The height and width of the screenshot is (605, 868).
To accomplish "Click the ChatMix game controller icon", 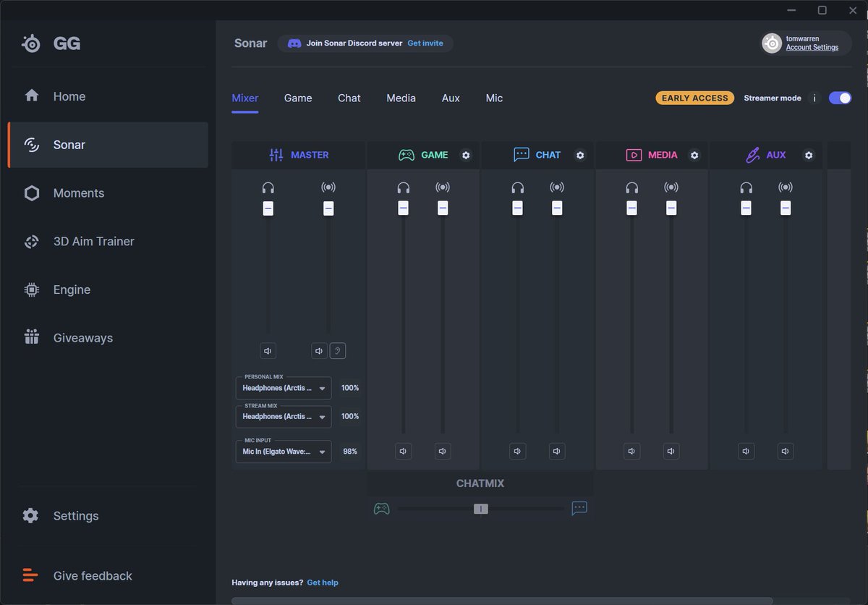I will pos(381,509).
